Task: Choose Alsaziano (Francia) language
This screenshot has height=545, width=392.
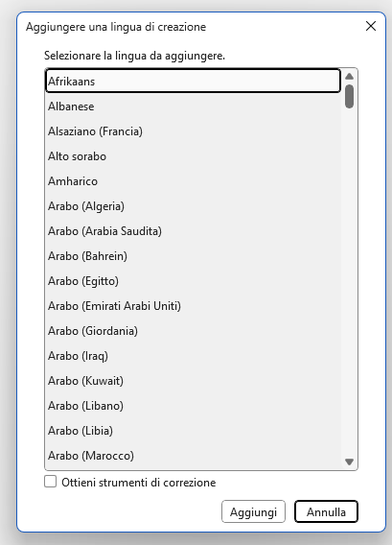Action: [x=193, y=131]
